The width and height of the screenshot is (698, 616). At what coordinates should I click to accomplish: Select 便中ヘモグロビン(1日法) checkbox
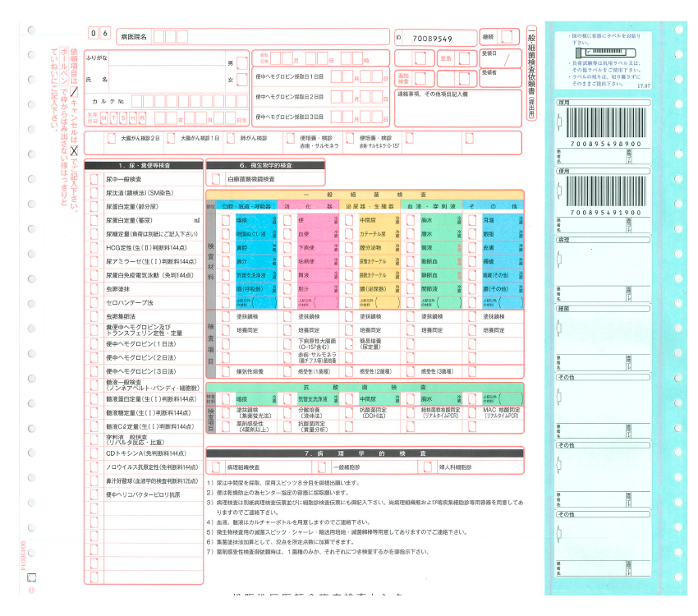(94, 343)
